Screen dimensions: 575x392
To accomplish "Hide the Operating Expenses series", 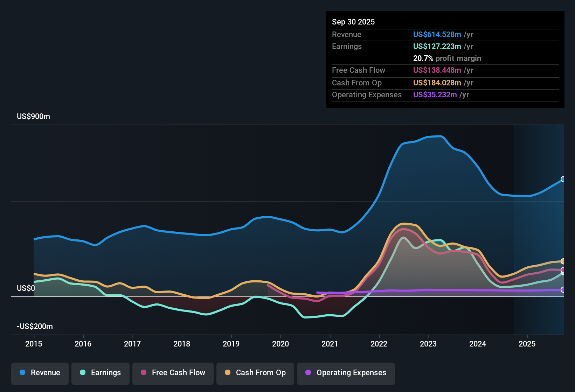I will pos(346,373).
